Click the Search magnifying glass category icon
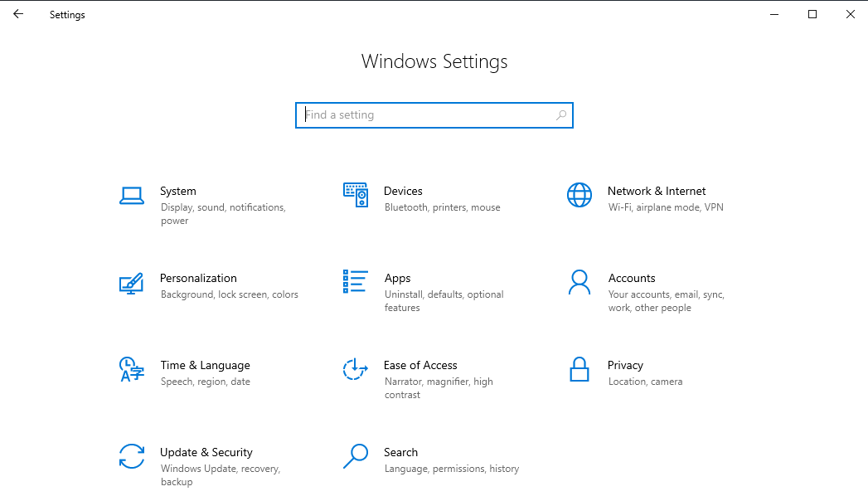868x501 pixels. tap(355, 456)
